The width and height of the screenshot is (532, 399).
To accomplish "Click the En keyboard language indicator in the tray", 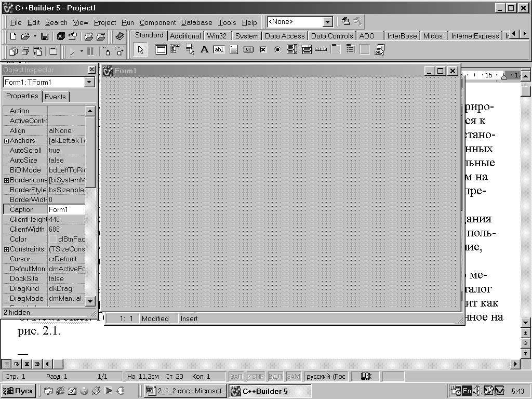I will coord(467,391).
